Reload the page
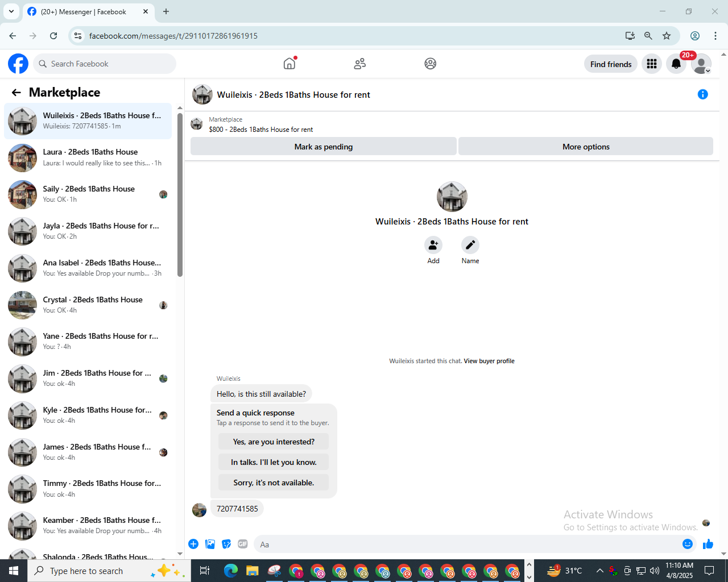 (x=53, y=36)
